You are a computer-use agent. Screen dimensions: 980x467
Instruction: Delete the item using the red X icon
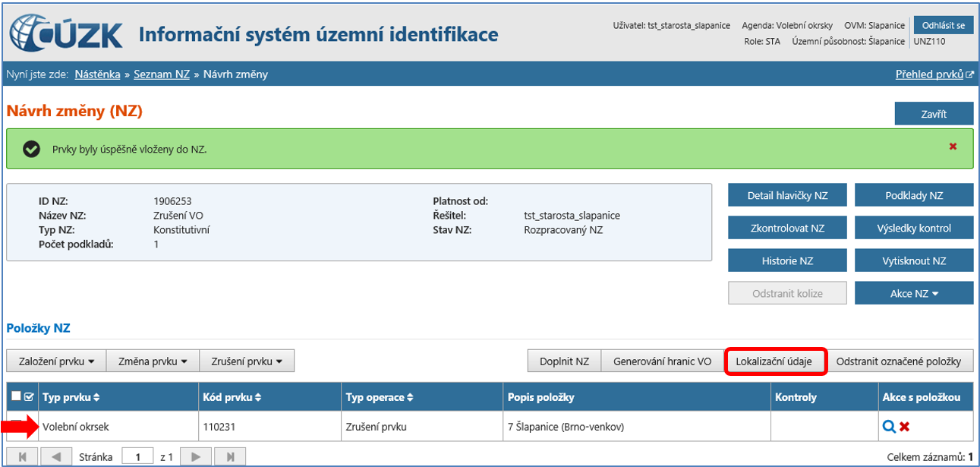point(904,427)
